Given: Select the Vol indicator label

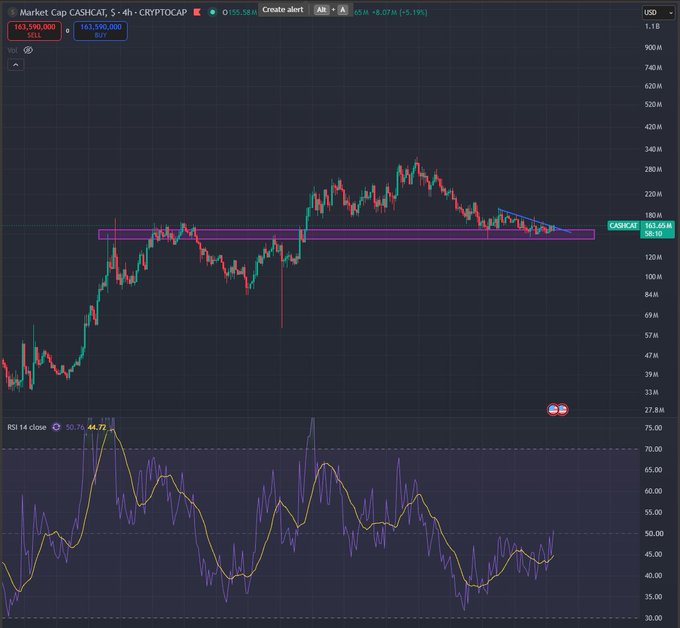Looking at the screenshot, I should pyautogui.click(x=13, y=50).
